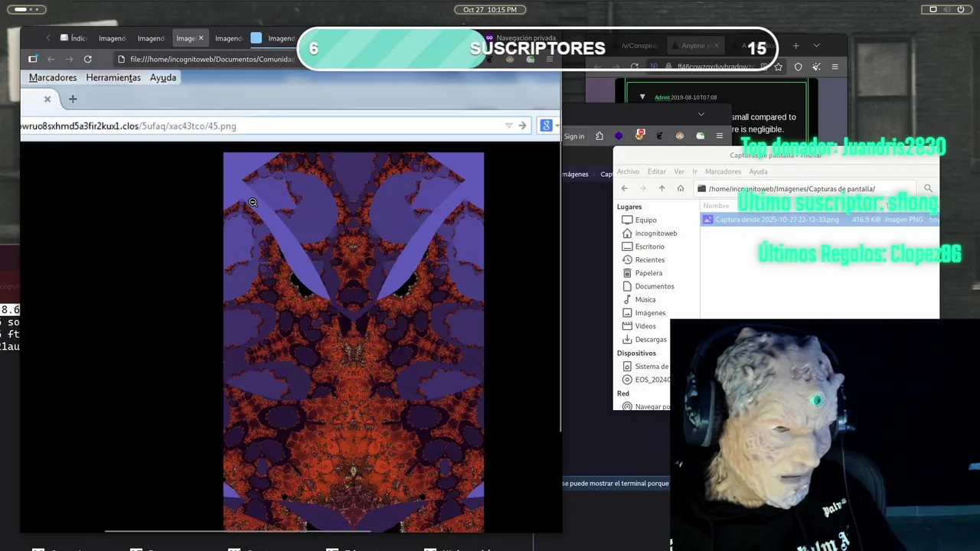Viewport: 980px width, 551px height.
Task: Click the fractal image in the viewer
Action: pos(354,341)
